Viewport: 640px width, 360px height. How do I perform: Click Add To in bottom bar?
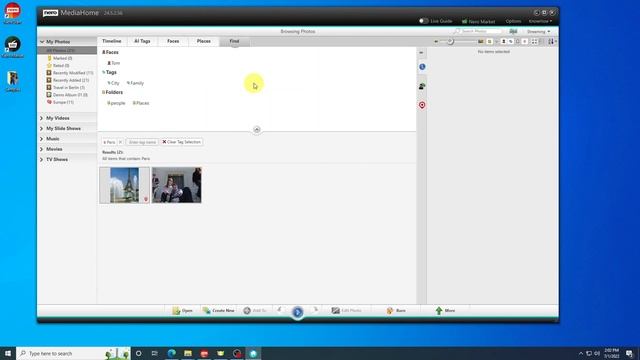pyautogui.click(x=255, y=311)
